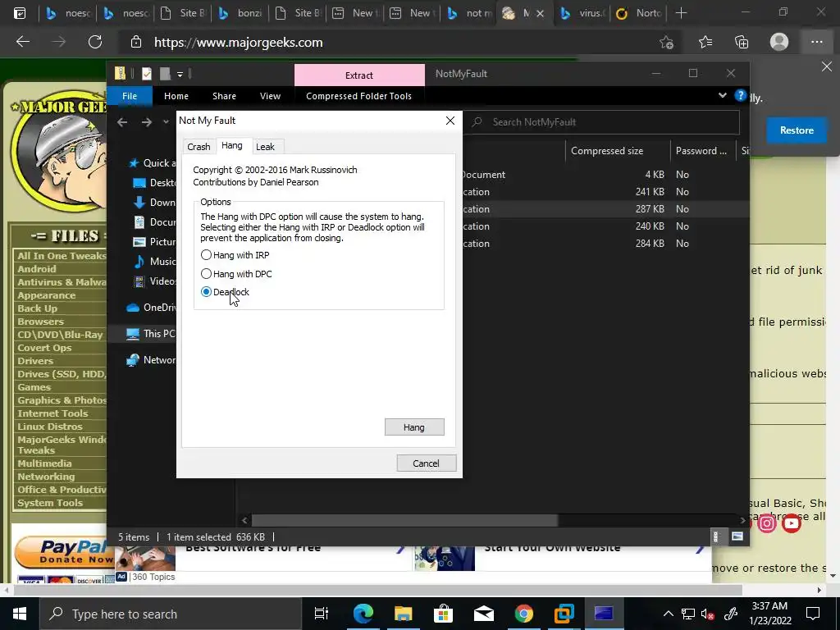The width and height of the screenshot is (840, 630).
Task: Close the Not My Fault dialog
Action: pyautogui.click(x=450, y=121)
